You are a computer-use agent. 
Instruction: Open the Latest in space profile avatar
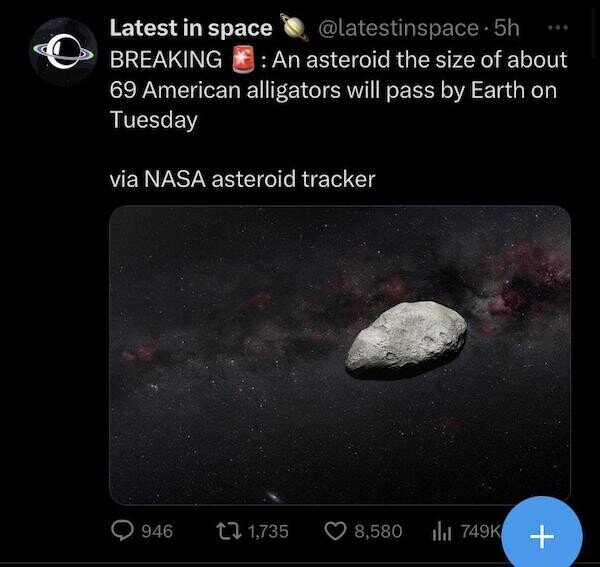60,52
